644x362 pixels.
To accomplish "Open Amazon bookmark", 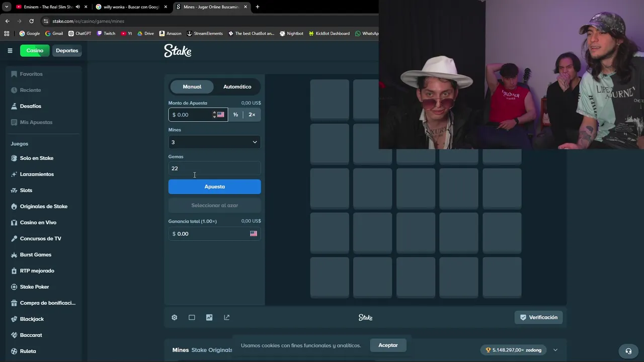I will [x=170, y=34].
